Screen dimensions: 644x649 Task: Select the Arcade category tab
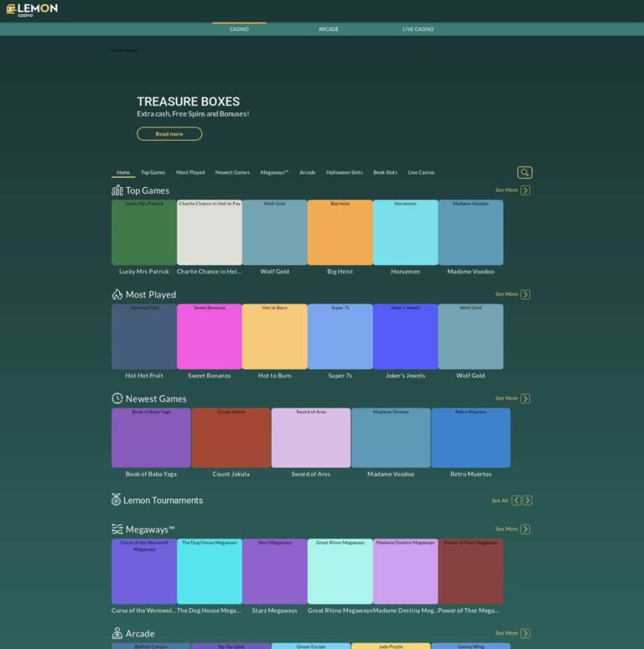[308, 173]
